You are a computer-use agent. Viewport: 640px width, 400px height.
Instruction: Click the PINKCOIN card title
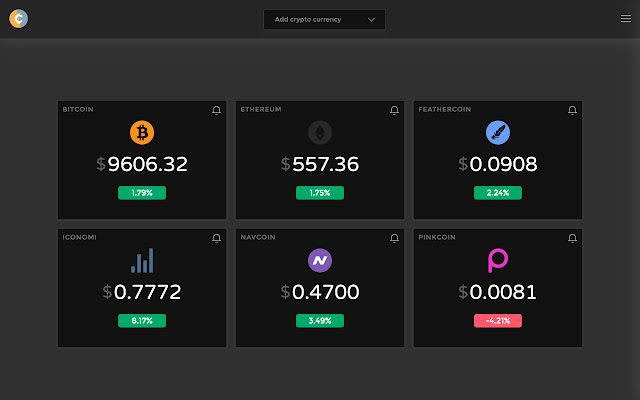(437, 238)
